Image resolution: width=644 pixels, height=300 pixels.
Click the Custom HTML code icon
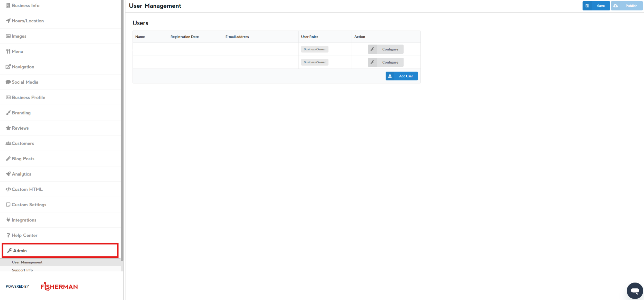(8, 189)
